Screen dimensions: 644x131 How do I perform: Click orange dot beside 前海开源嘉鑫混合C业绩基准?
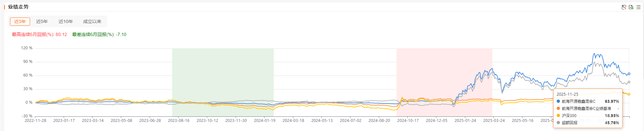pyautogui.click(x=558, y=108)
